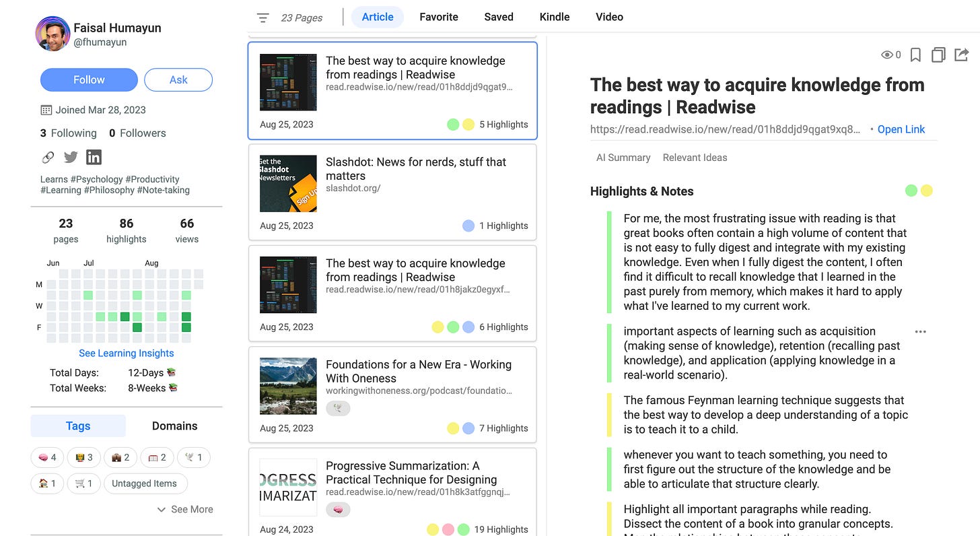
Task: Filter by the shopping cart tag
Action: 84,483
